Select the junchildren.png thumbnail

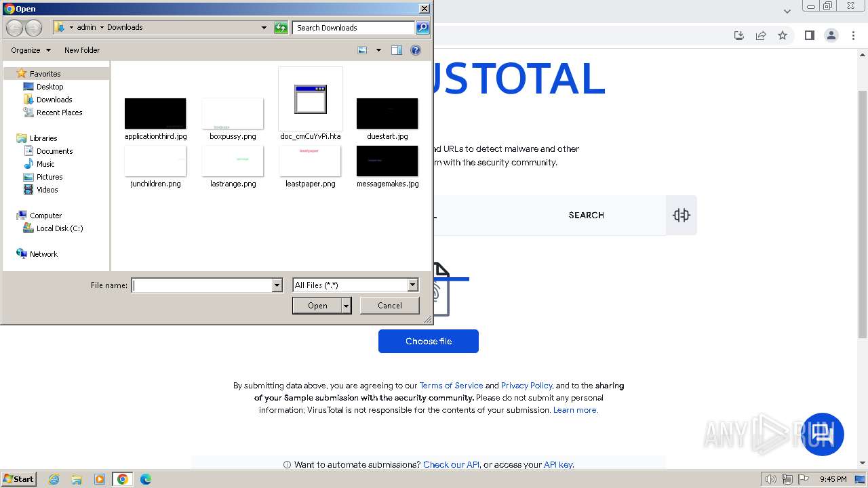pos(155,161)
